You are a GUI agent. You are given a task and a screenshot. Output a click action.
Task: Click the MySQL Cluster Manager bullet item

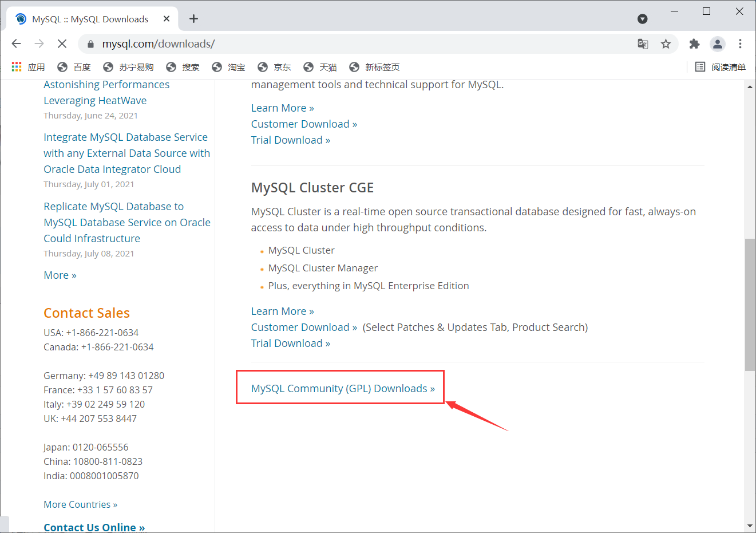point(323,268)
